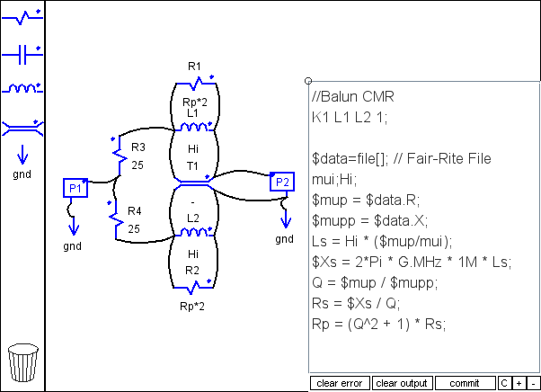Screen dimensions: 541x392
Task: Click inductor L1 symbol
Action: (194, 127)
